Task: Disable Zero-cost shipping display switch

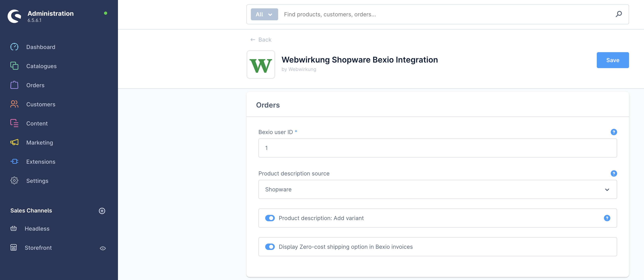Action: point(270,247)
